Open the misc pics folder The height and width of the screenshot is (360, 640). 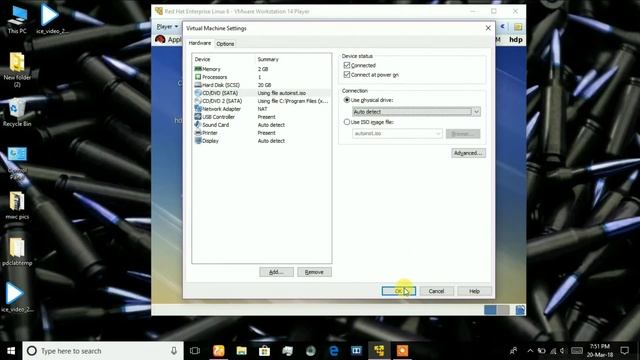tap(17, 206)
